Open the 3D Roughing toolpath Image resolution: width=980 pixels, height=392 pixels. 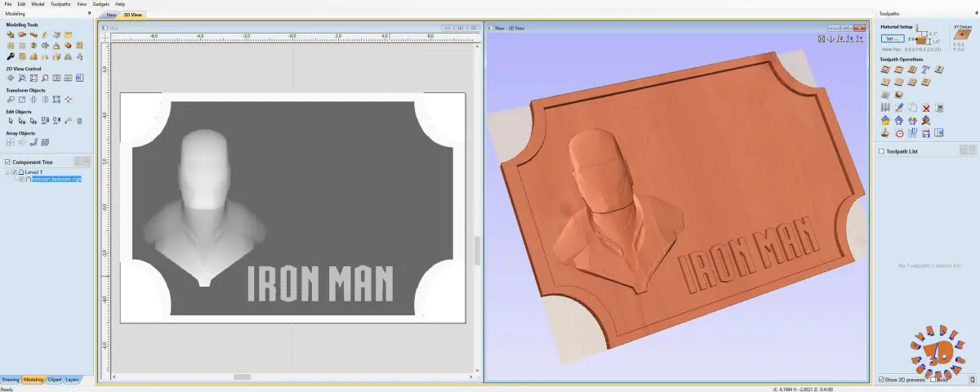coord(885,95)
